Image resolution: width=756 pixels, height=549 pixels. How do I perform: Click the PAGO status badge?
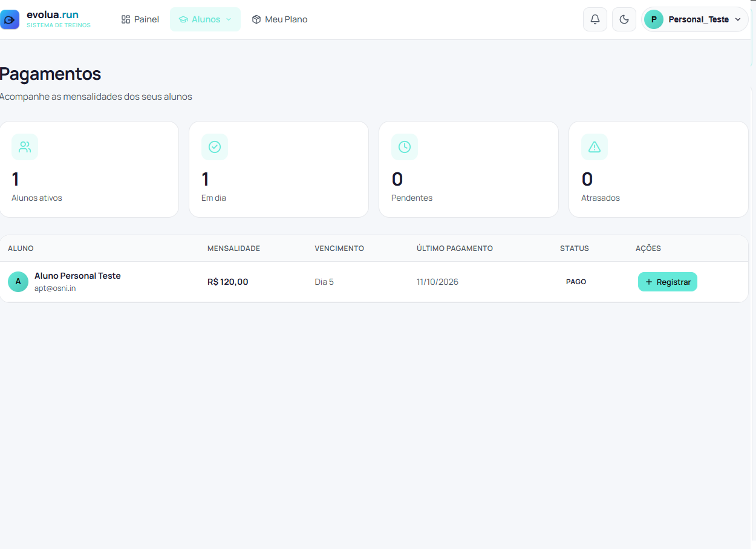(x=576, y=282)
